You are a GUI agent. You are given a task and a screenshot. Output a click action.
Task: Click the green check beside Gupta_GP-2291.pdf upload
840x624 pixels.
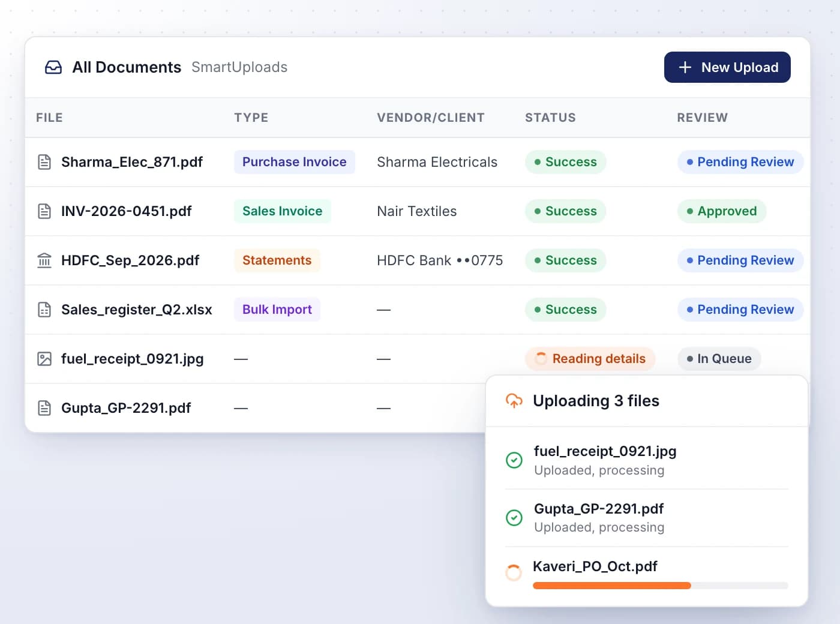pyautogui.click(x=514, y=517)
